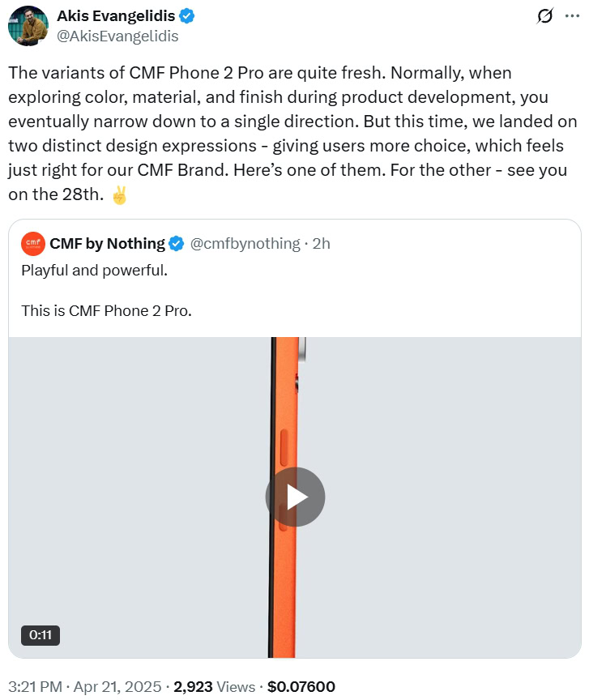Screen dimensions: 589x700
Task: Click the 3:21 PM post time
Action: [x=35, y=686]
